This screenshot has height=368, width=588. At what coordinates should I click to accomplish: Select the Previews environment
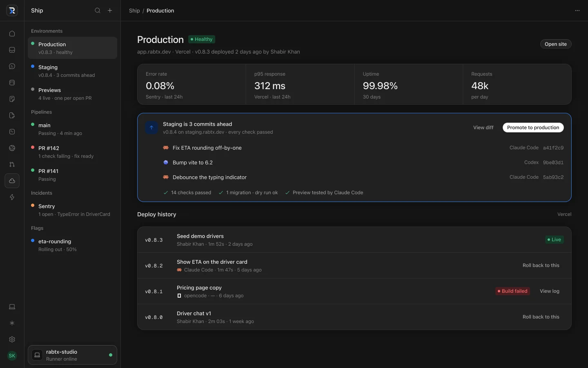pos(72,94)
